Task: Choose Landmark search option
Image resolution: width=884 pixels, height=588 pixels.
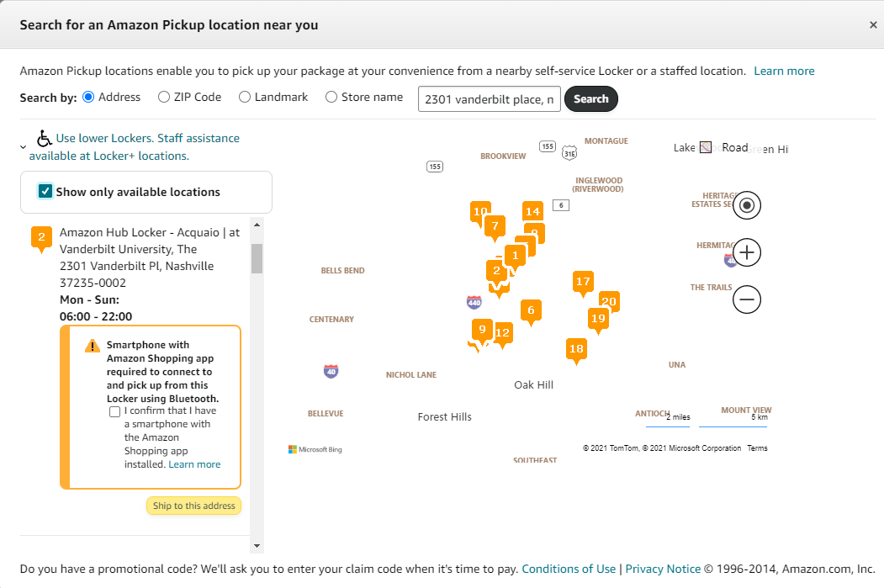Action: coord(245,97)
